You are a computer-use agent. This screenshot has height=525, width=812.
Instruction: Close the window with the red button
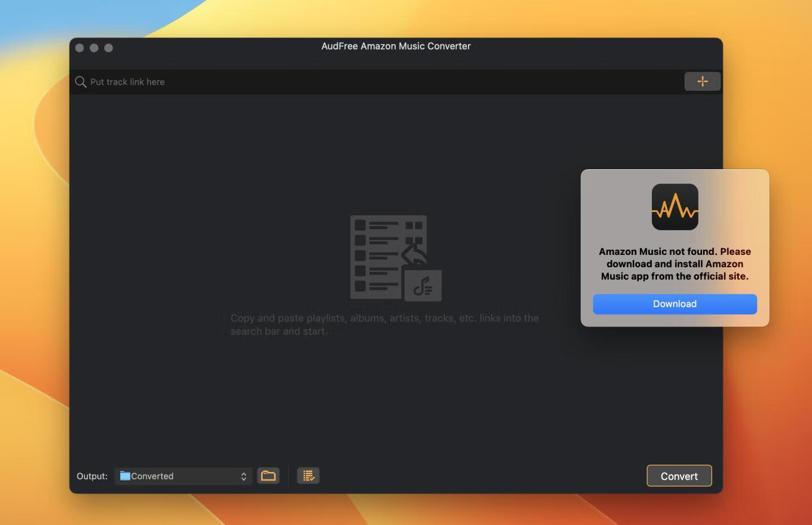click(x=79, y=48)
